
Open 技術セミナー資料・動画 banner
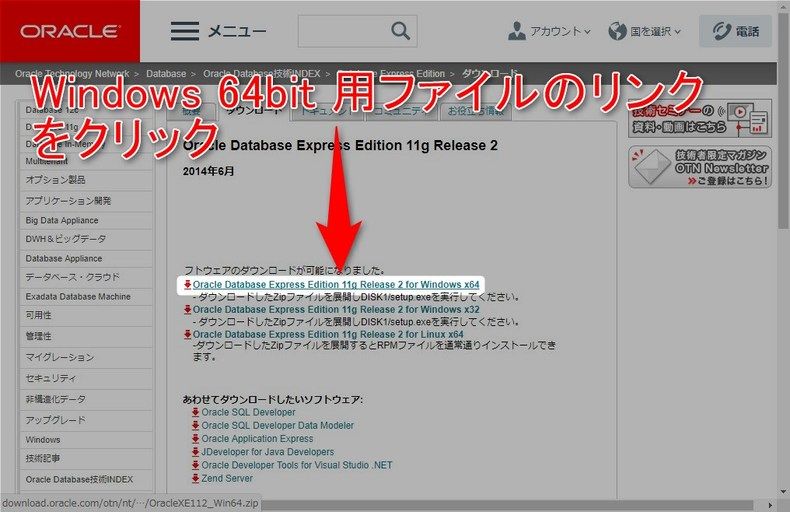(x=700, y=118)
